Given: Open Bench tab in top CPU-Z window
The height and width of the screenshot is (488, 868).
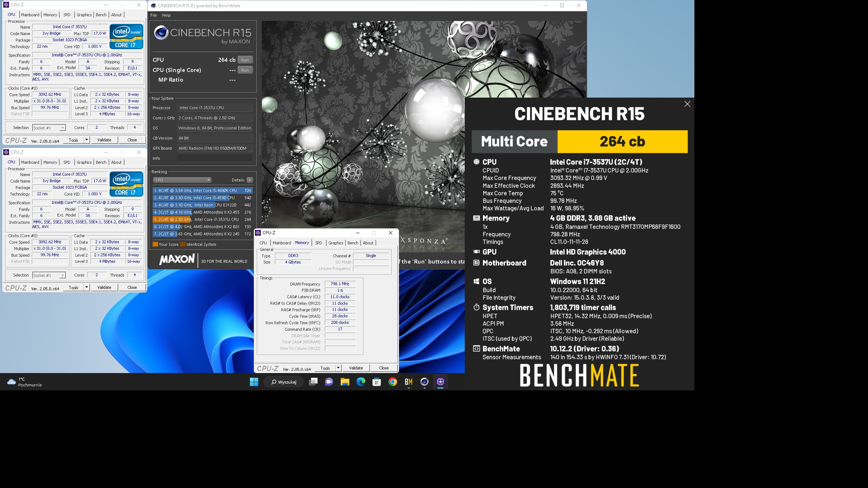Looking at the screenshot, I should tap(101, 15).
